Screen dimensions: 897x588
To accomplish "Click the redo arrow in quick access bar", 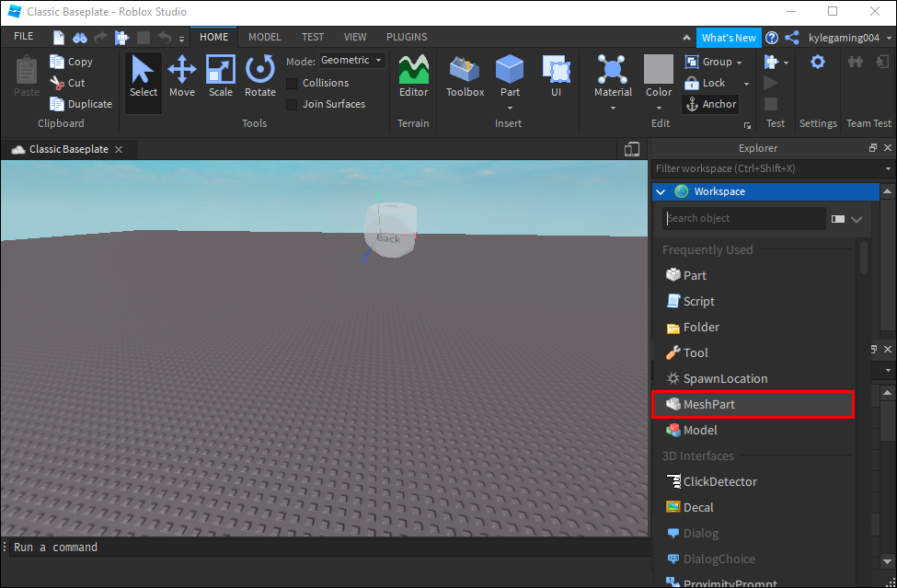I will point(100,38).
